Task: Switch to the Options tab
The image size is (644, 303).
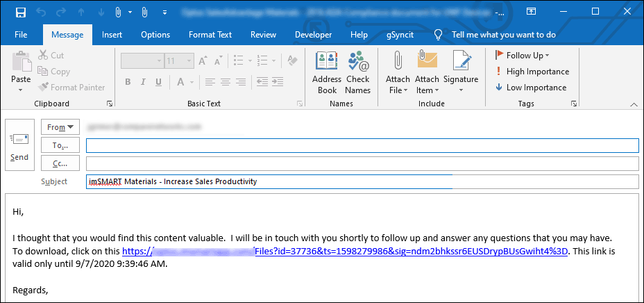Action: pyautogui.click(x=155, y=35)
